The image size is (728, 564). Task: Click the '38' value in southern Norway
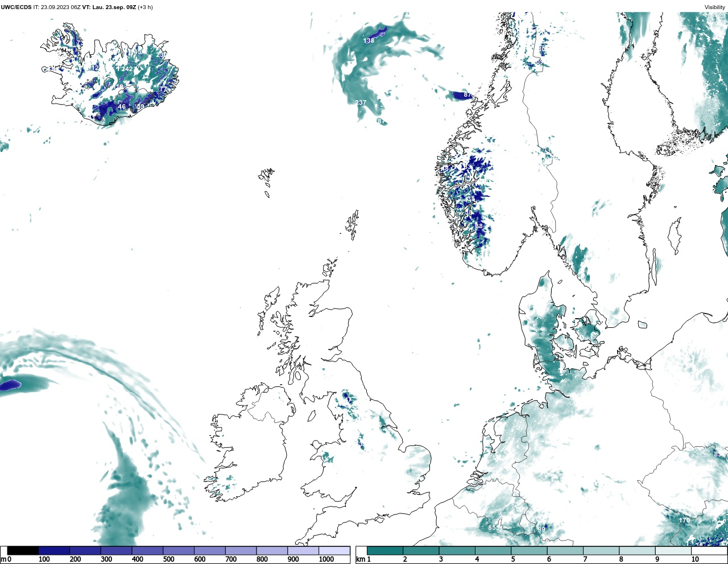[479, 227]
